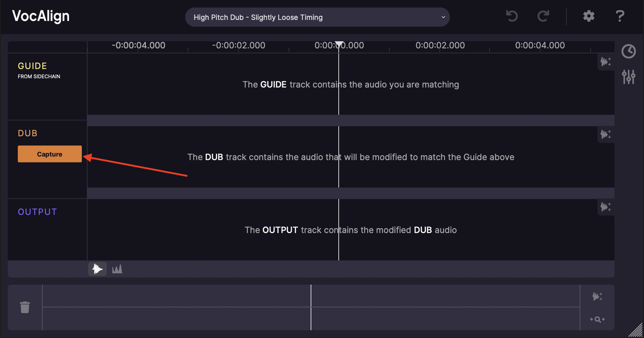This screenshot has height=338, width=644.
Task: Click the playhead marker on the ruler
Action: coord(339,44)
